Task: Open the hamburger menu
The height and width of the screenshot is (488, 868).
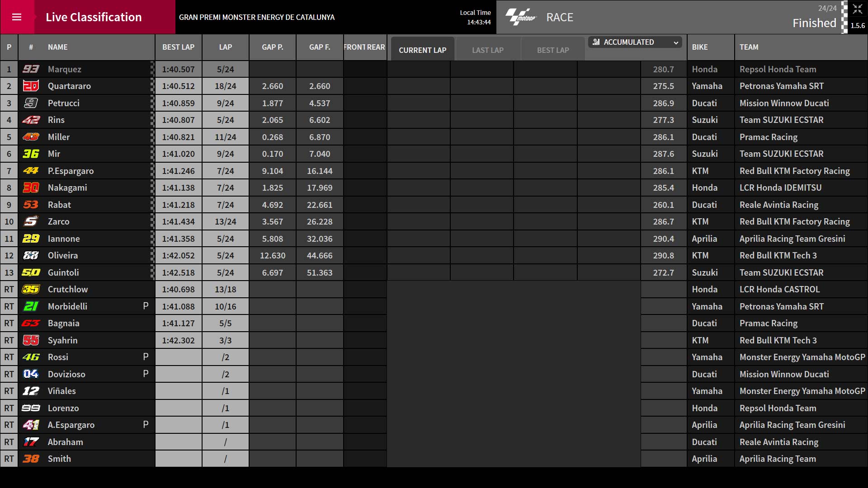Action: 17,17
